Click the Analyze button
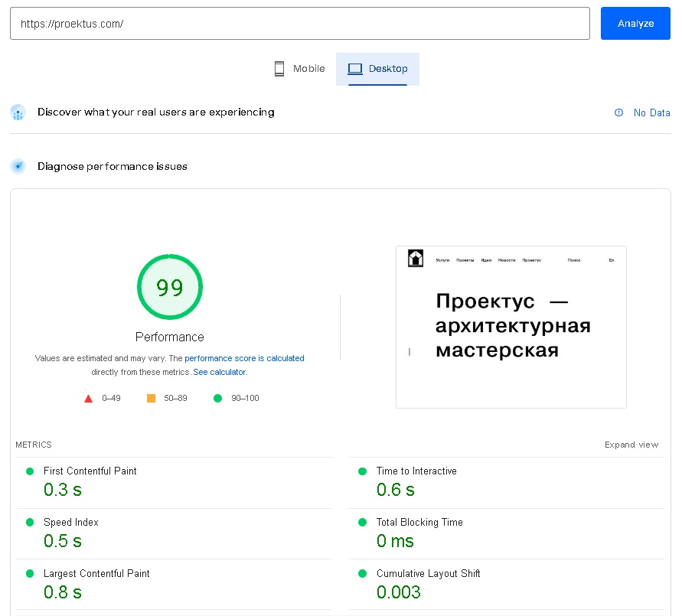 pyautogui.click(x=635, y=24)
